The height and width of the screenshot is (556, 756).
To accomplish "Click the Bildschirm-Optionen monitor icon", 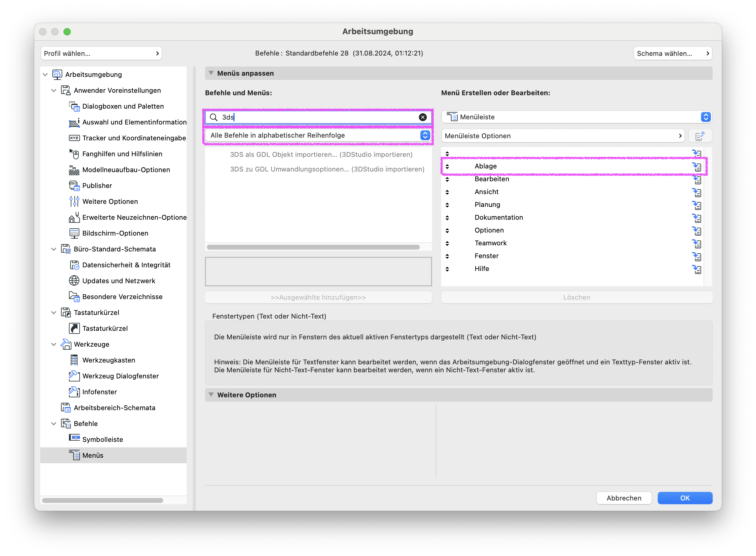I will tap(74, 233).
